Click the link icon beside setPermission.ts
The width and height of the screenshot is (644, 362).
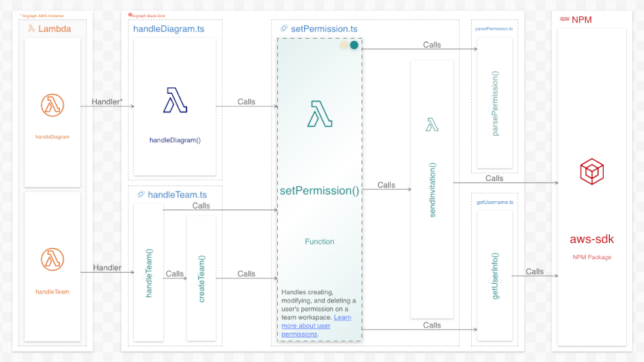tap(284, 28)
